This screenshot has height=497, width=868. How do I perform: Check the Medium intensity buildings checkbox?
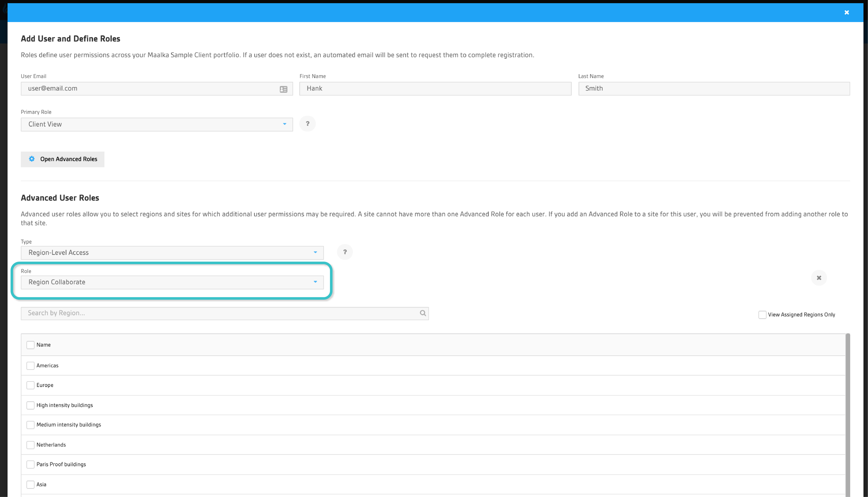tap(30, 425)
